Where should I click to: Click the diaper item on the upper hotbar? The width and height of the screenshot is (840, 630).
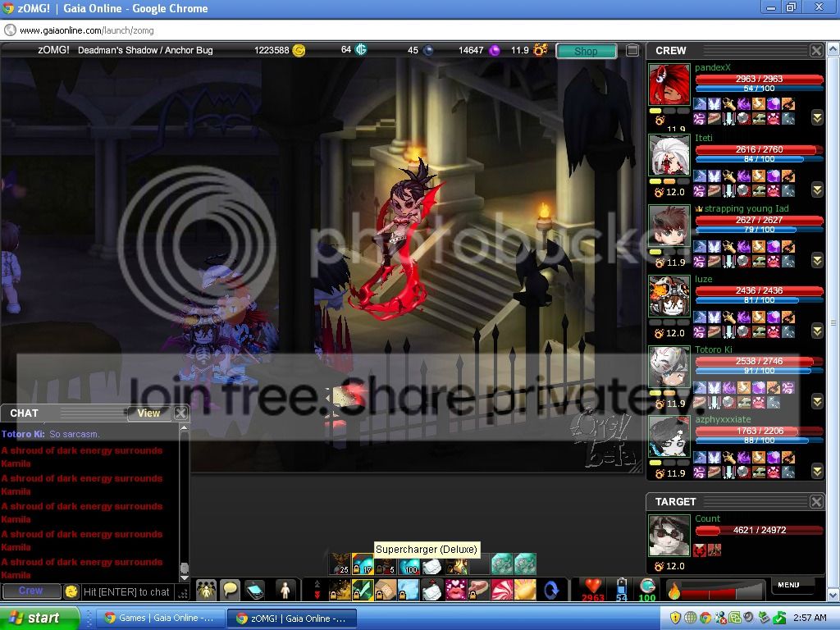[432, 564]
